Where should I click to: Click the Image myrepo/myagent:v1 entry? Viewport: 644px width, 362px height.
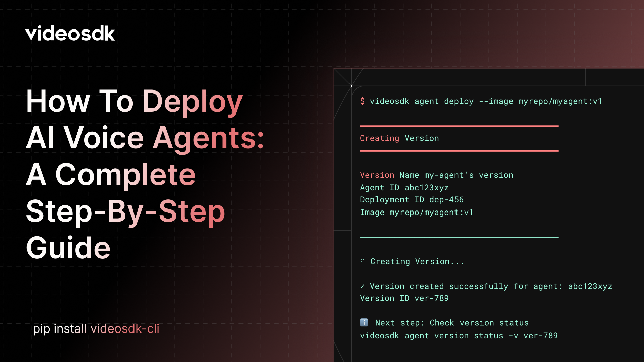pyautogui.click(x=416, y=212)
